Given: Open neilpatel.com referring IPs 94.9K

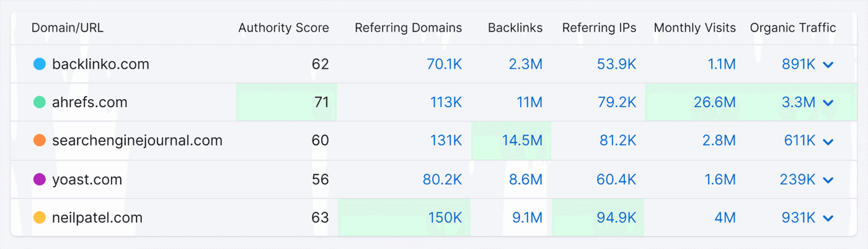Looking at the screenshot, I should 618,218.
